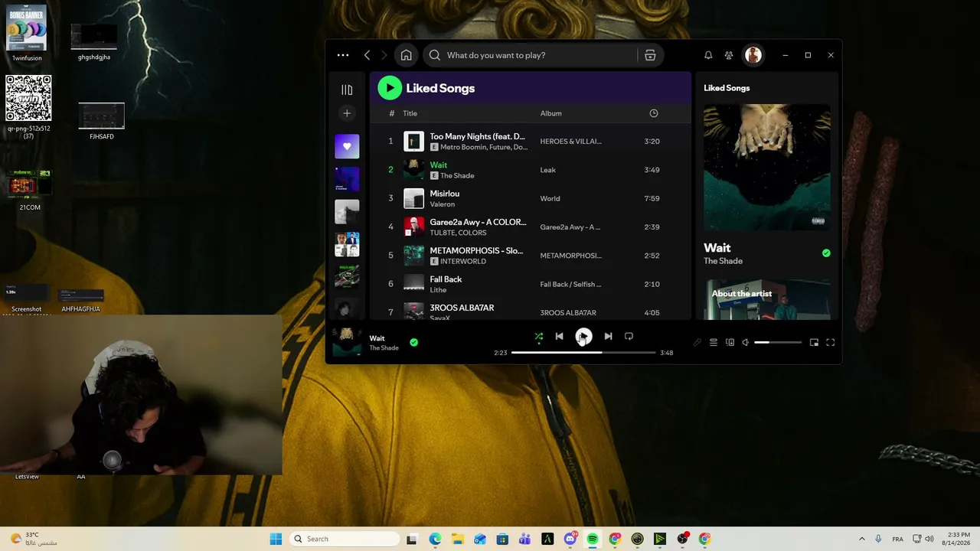Sort by the Album column header

551,113
